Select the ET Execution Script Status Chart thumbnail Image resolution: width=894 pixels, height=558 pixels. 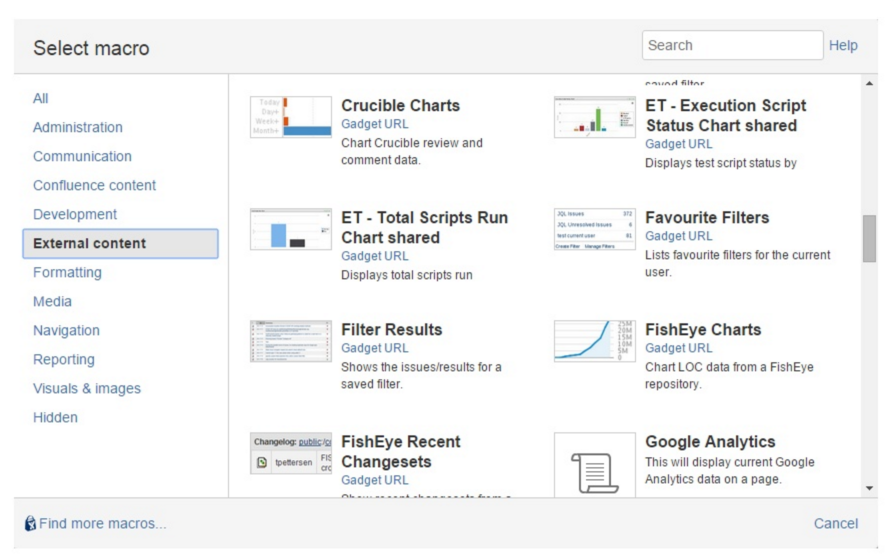click(x=594, y=117)
